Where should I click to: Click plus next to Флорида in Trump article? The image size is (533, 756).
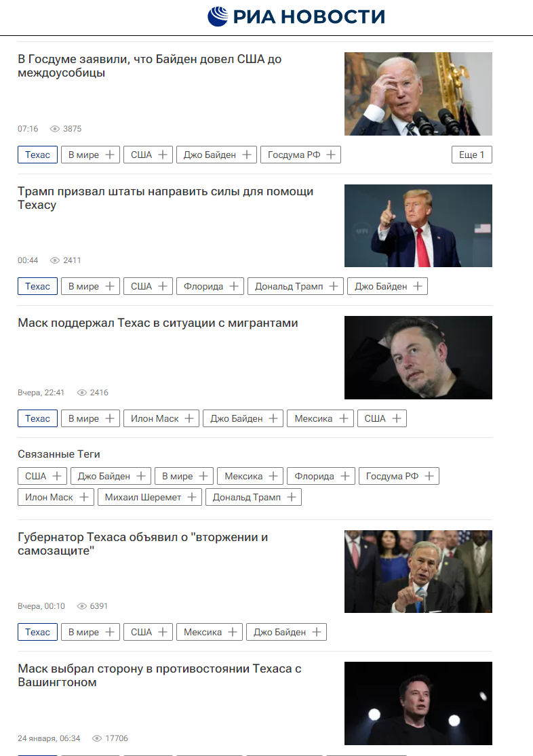(x=234, y=286)
